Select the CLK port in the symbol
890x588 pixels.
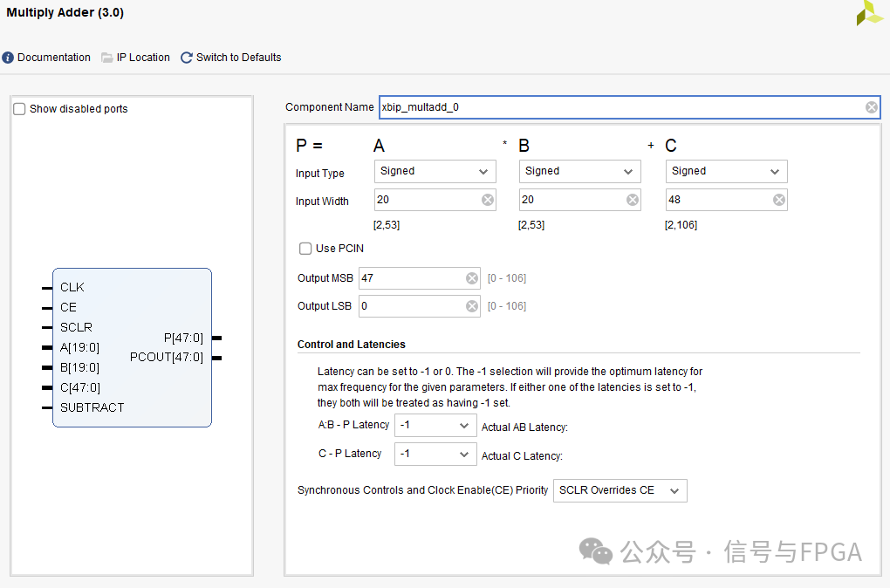coord(72,287)
